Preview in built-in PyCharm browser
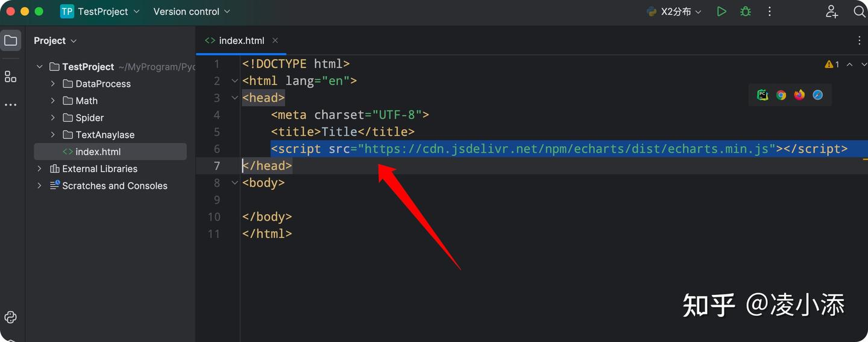This screenshot has width=868, height=342. (x=763, y=95)
